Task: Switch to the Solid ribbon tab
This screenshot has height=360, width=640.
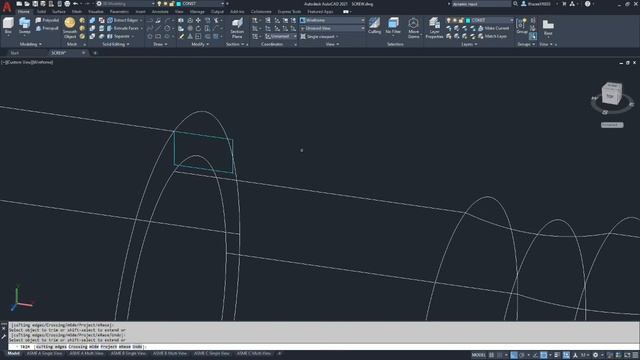Action: [41, 11]
